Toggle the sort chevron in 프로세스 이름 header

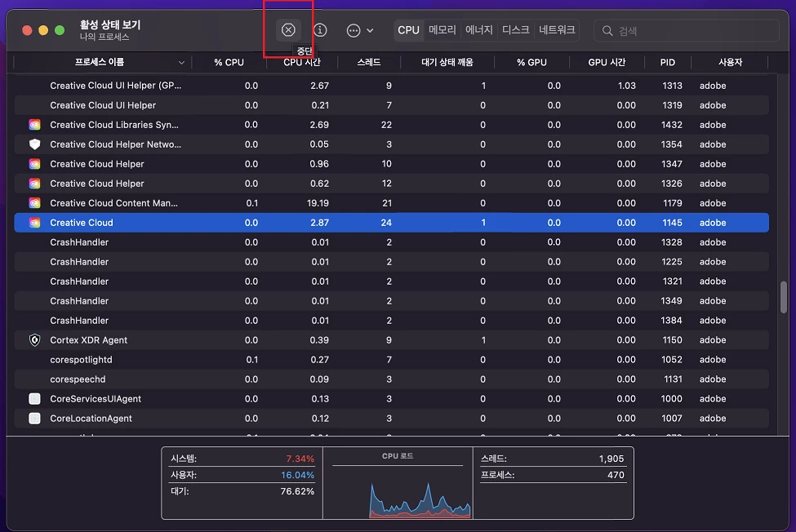point(181,62)
